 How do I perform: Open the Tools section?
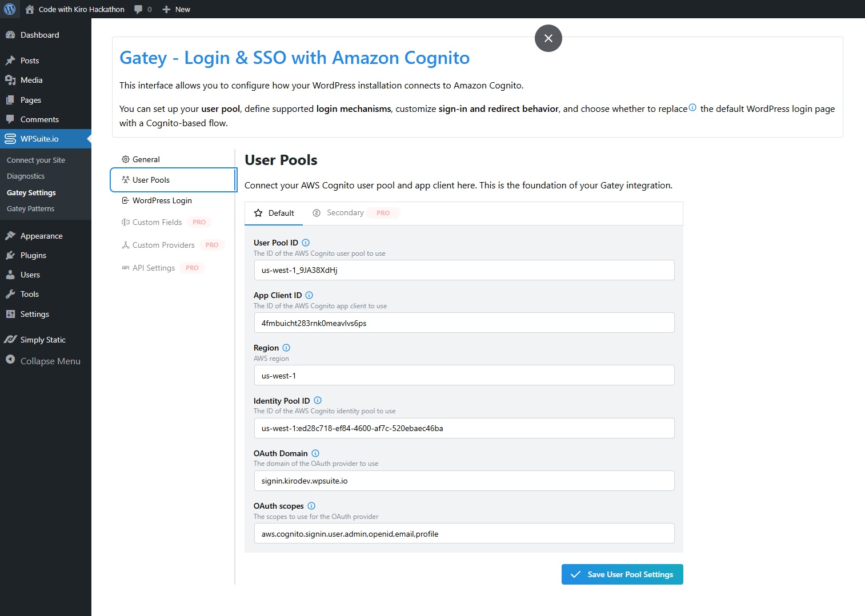(x=29, y=294)
